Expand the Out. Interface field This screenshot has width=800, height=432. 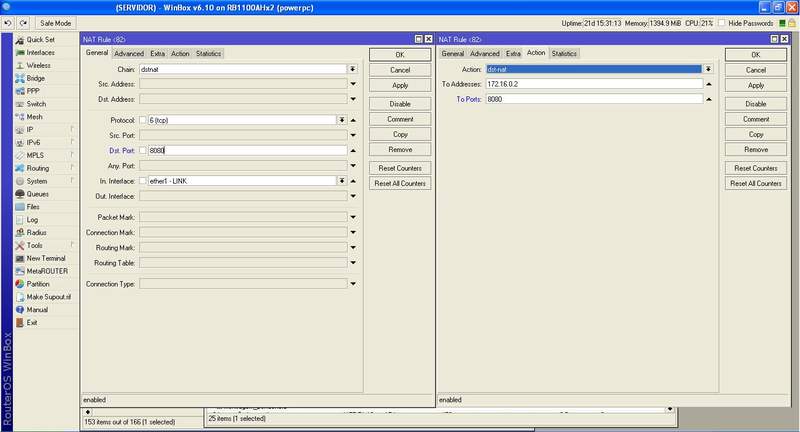(353, 196)
